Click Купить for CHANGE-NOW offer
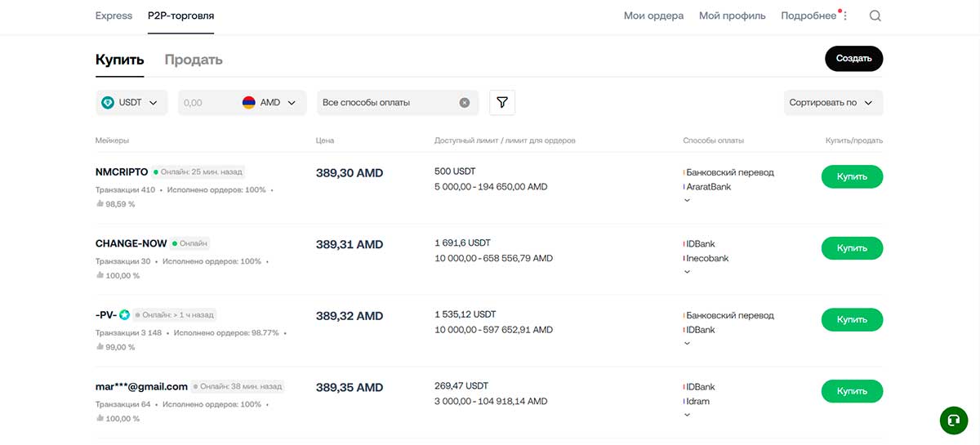980x445 pixels. [852, 248]
